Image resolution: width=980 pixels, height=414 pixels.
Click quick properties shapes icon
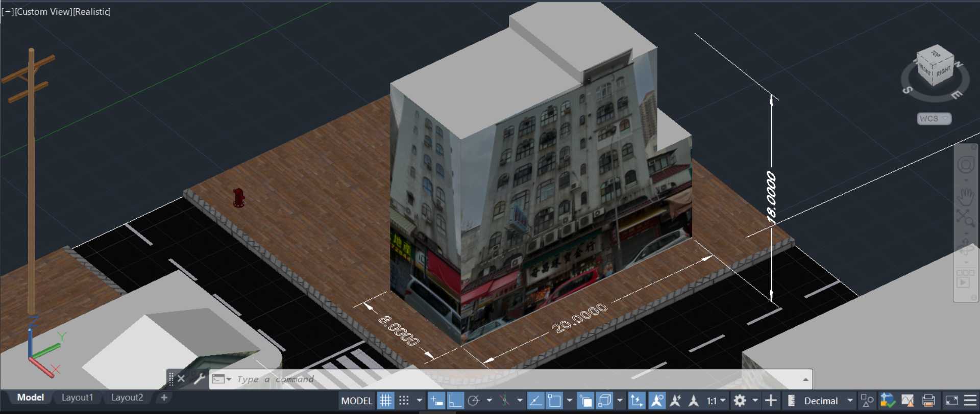tap(867, 401)
